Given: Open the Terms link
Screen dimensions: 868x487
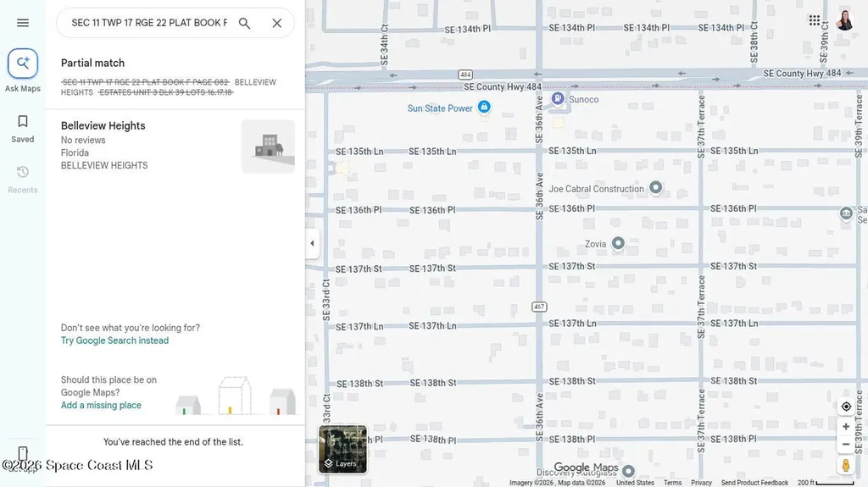Looking at the screenshot, I should (x=672, y=483).
